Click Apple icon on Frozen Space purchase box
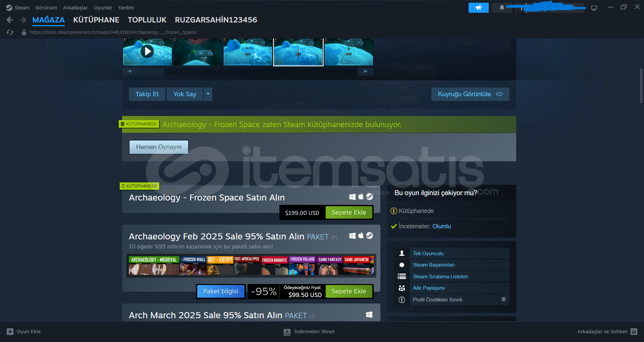 coord(361,197)
